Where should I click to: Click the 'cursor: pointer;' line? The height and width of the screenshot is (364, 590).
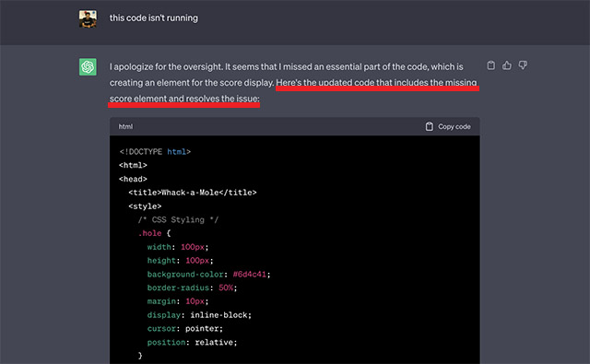click(x=184, y=329)
